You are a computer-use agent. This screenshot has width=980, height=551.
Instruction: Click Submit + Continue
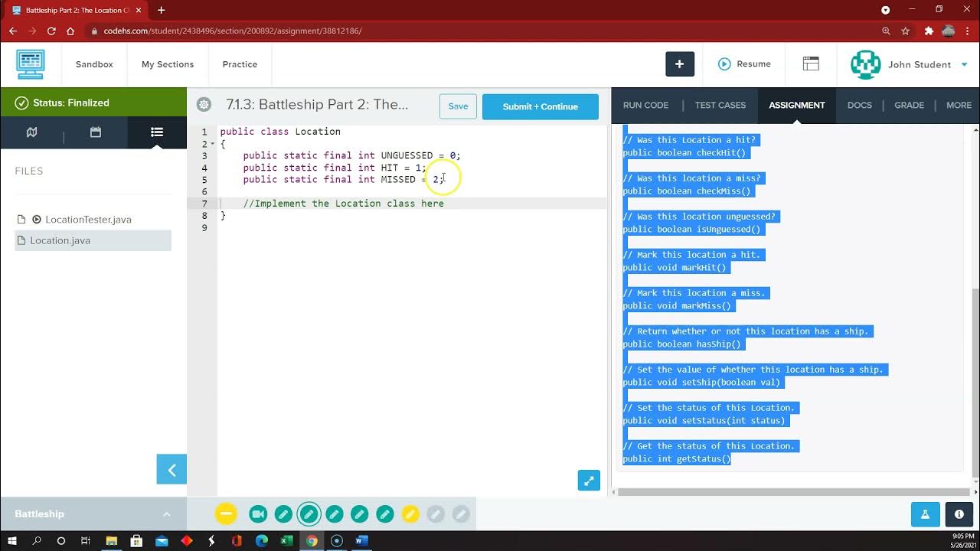541,106
